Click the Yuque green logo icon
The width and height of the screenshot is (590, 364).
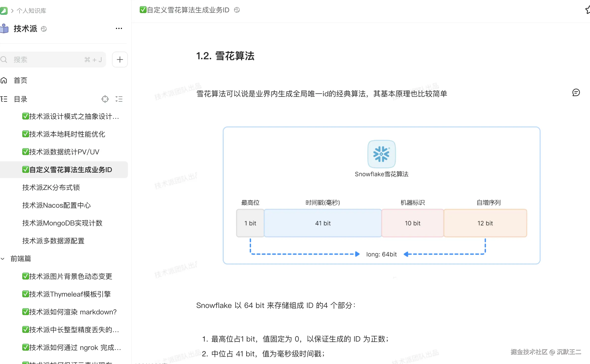(x=3, y=11)
